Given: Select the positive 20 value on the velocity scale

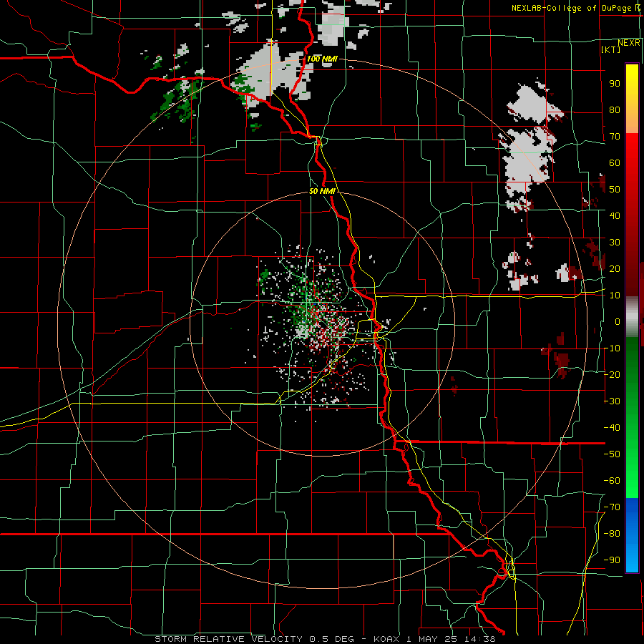Looking at the screenshot, I should click(615, 268).
